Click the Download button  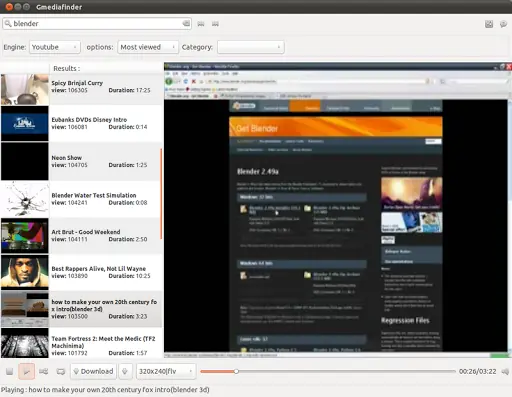[93, 371]
